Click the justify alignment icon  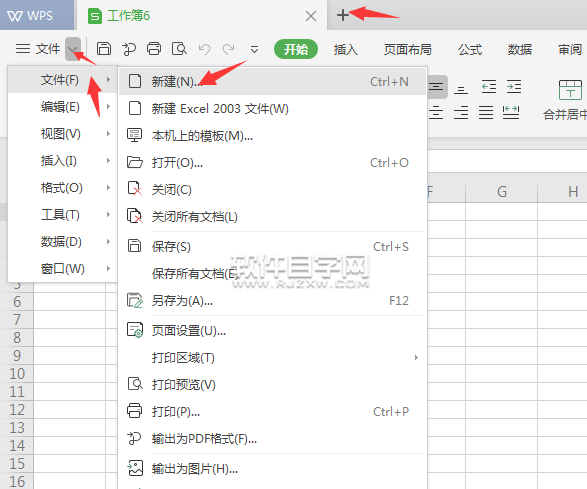[x=486, y=112]
